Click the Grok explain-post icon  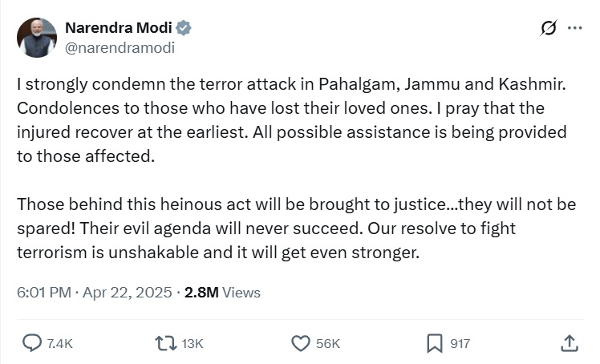pyautogui.click(x=549, y=28)
